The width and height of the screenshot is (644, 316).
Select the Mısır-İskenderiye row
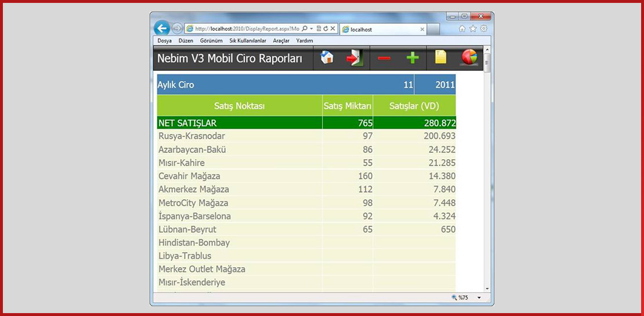click(306, 282)
